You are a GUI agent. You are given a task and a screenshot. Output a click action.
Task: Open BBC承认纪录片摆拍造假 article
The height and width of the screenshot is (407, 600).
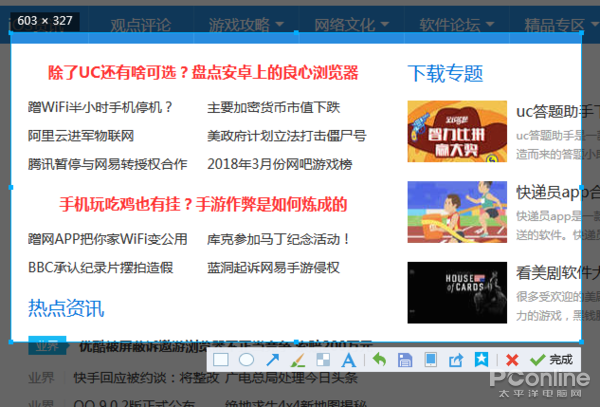(101, 267)
